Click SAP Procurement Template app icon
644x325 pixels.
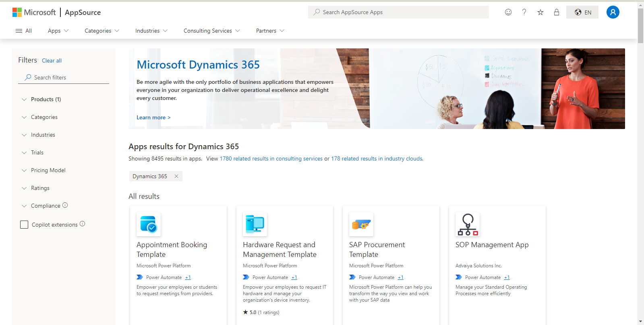[x=361, y=224]
